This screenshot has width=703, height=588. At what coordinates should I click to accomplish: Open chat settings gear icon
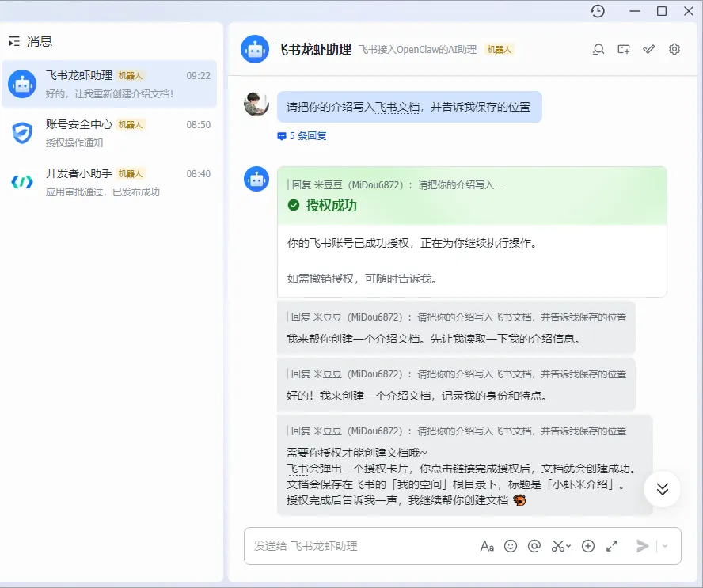tap(674, 49)
